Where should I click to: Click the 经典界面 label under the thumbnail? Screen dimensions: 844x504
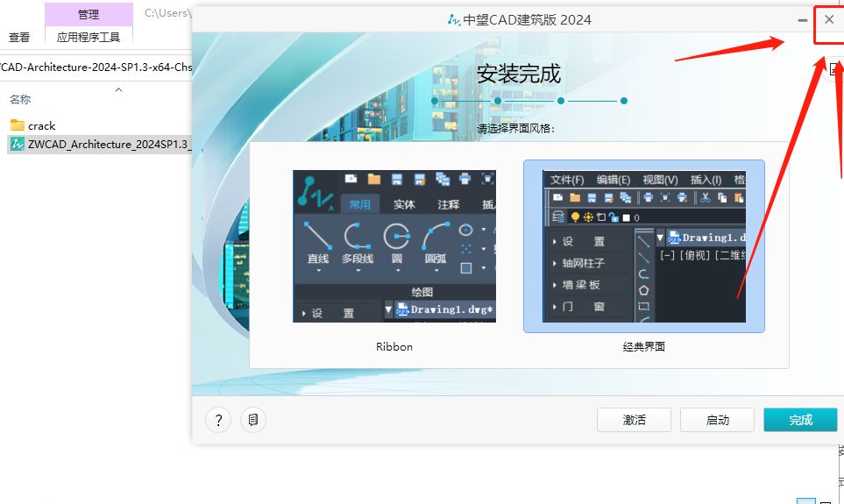(644, 347)
